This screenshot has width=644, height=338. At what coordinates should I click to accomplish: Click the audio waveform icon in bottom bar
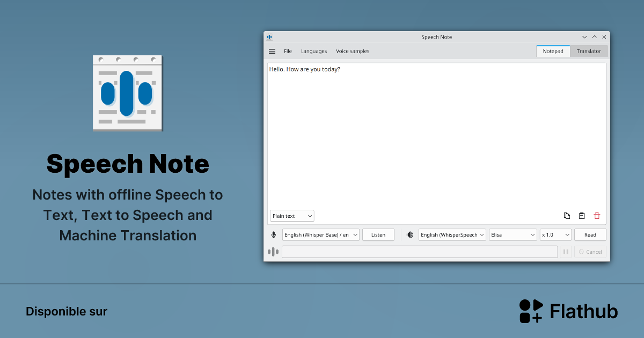(x=273, y=251)
